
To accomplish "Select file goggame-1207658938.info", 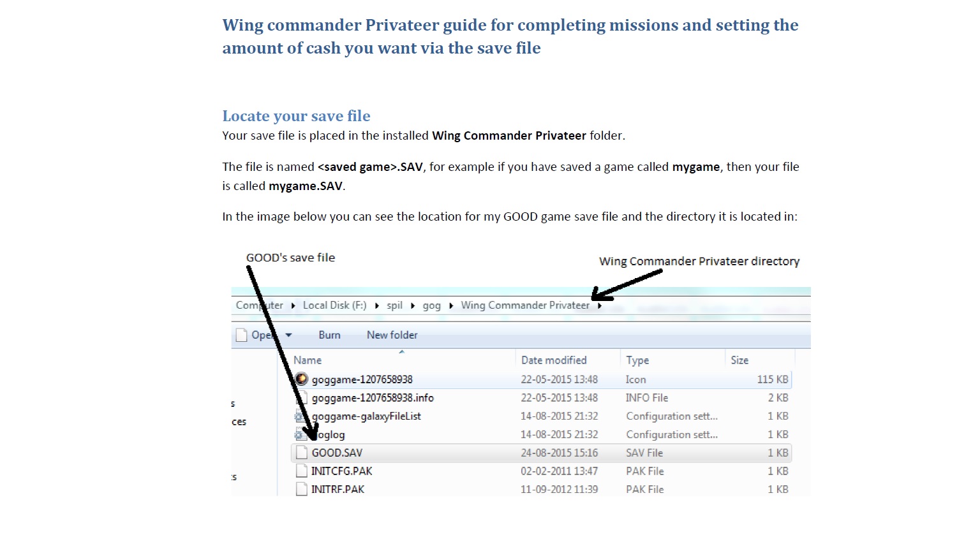I will point(373,398).
